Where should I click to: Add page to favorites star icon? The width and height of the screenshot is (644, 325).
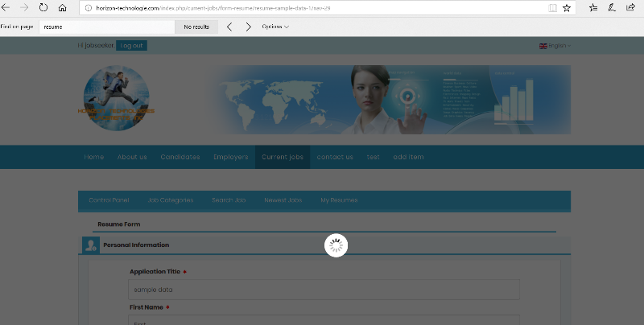[x=567, y=7]
